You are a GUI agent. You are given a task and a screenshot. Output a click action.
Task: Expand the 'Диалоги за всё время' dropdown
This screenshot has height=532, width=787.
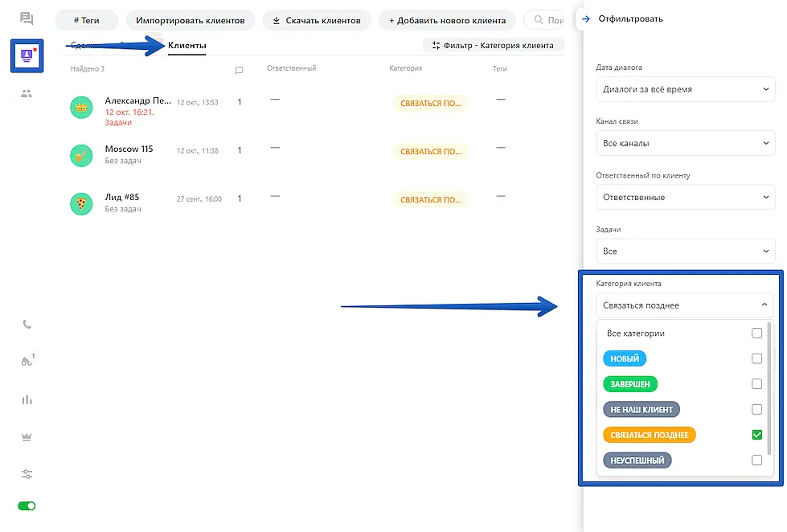pyautogui.click(x=685, y=89)
